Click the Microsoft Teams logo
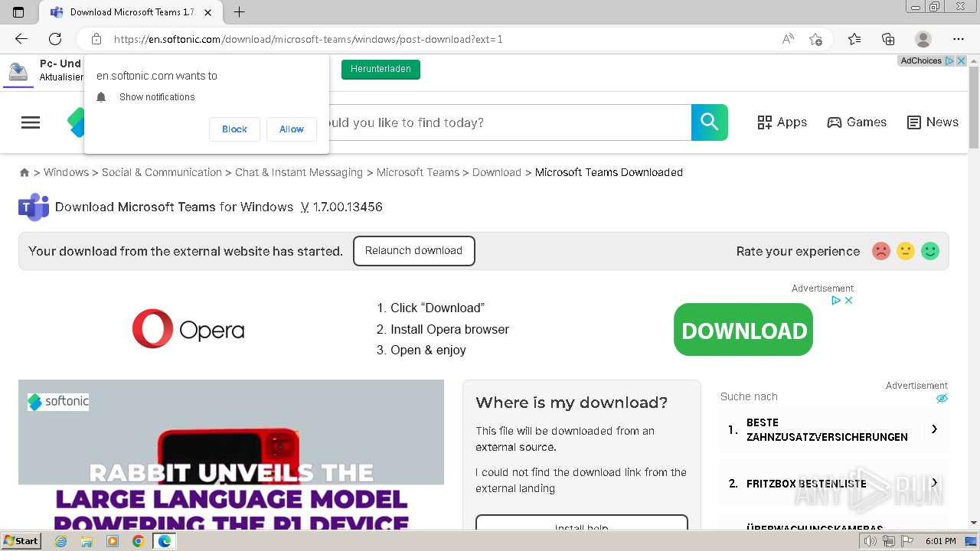This screenshot has width=980, height=551. [x=34, y=207]
